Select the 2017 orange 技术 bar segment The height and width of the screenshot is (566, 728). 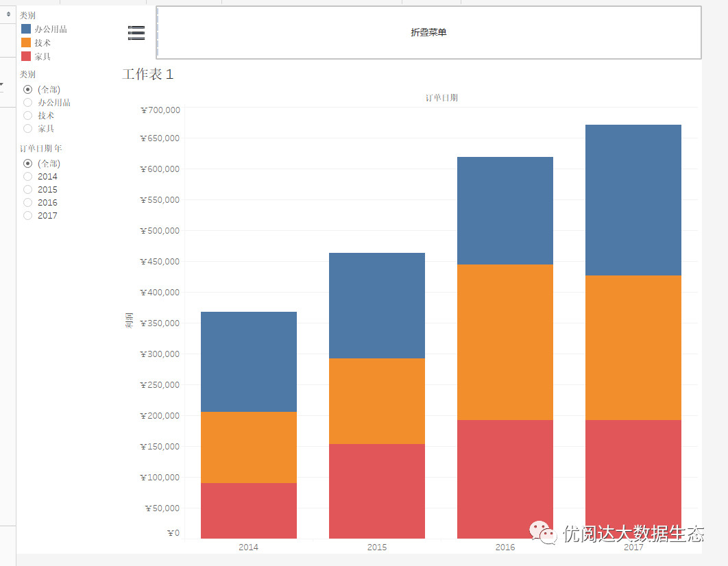coord(633,348)
